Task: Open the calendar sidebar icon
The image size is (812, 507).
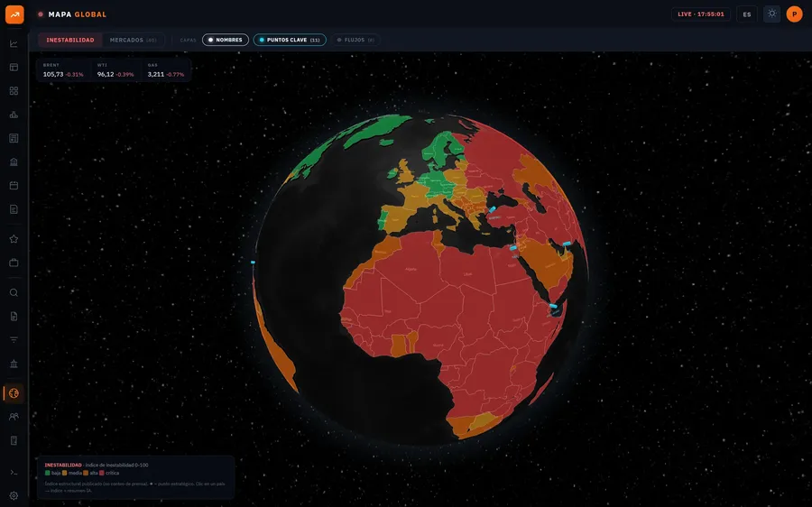Action: 14,186
